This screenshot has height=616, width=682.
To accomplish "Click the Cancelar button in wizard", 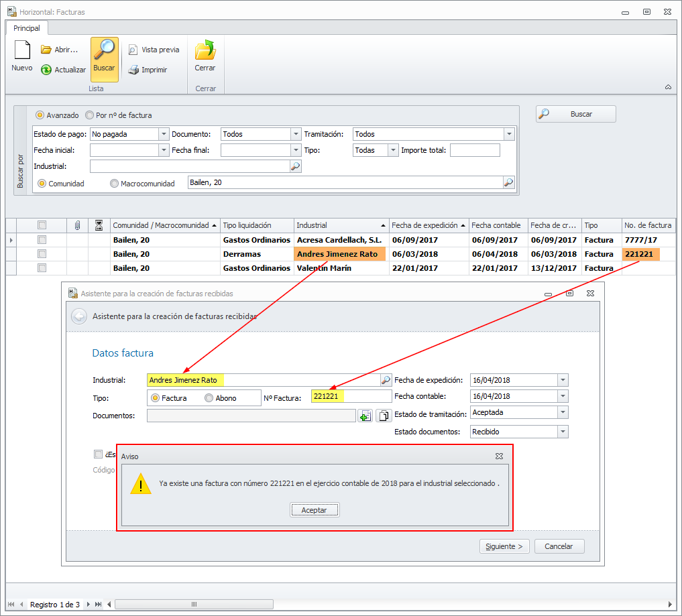I will [559, 546].
